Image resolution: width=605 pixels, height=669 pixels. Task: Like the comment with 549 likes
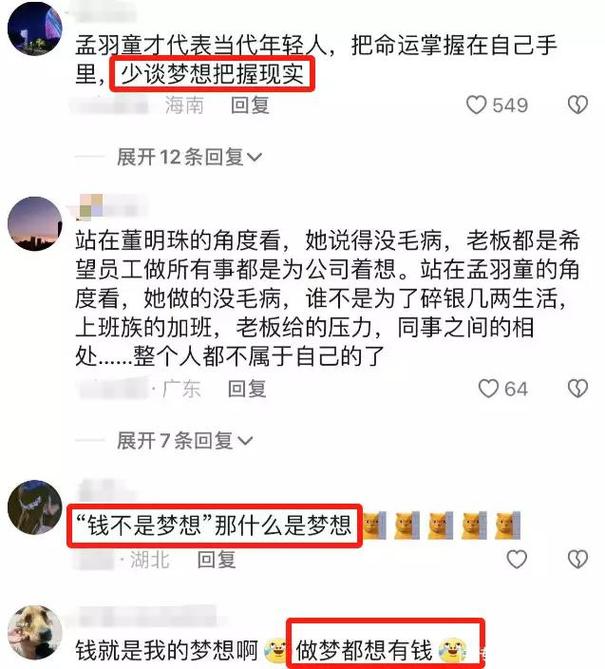[476, 105]
